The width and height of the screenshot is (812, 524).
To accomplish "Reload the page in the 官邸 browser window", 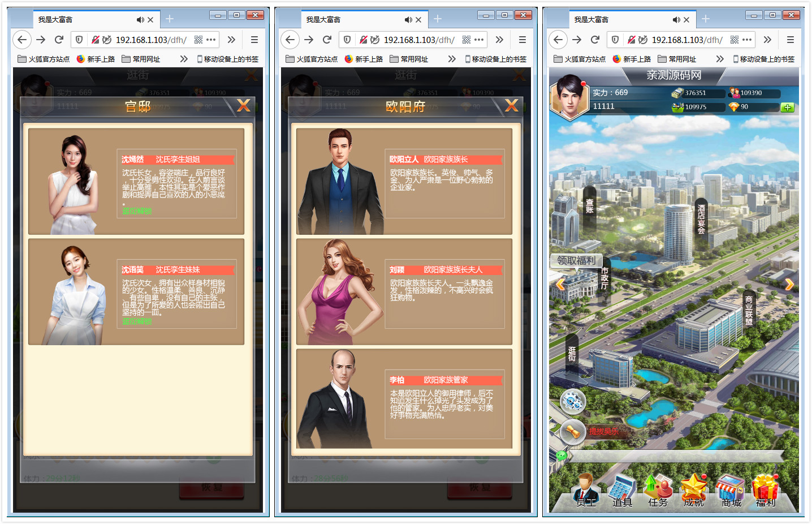I will (x=59, y=40).
